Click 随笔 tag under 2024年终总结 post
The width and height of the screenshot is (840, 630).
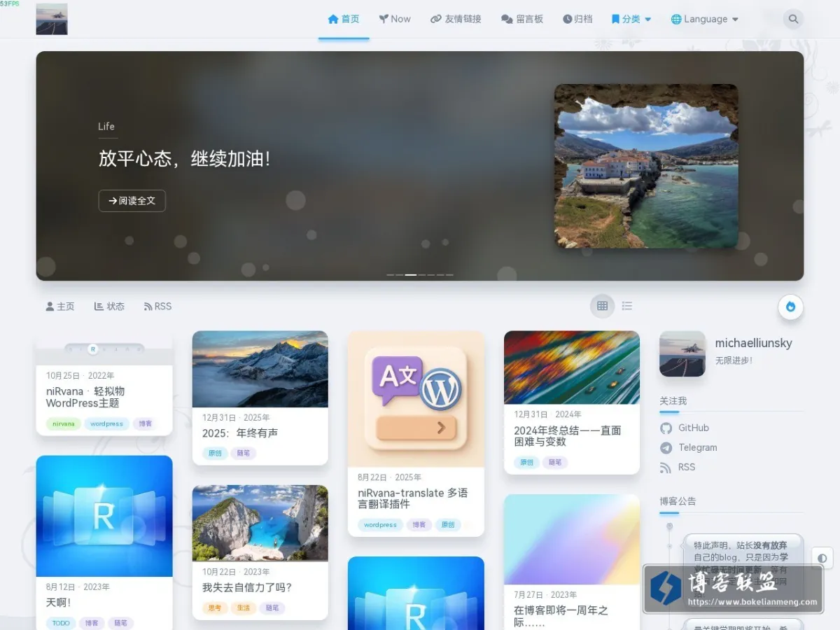(x=555, y=462)
